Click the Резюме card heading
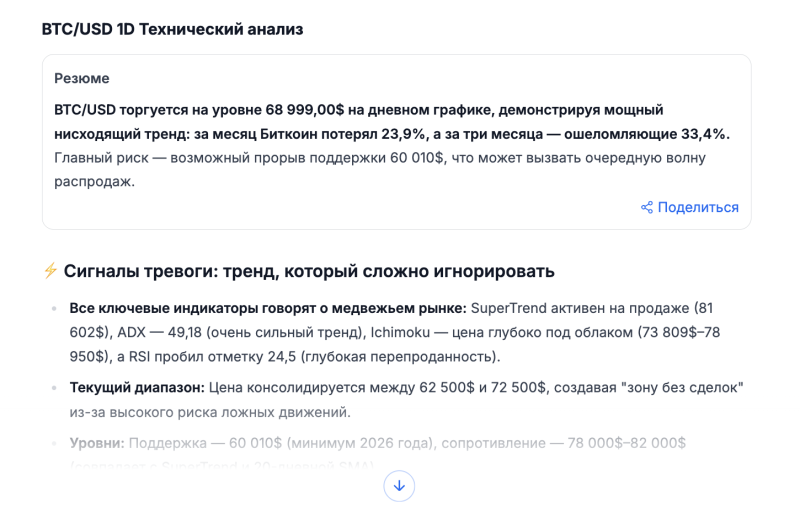800x519 pixels. 82,78
